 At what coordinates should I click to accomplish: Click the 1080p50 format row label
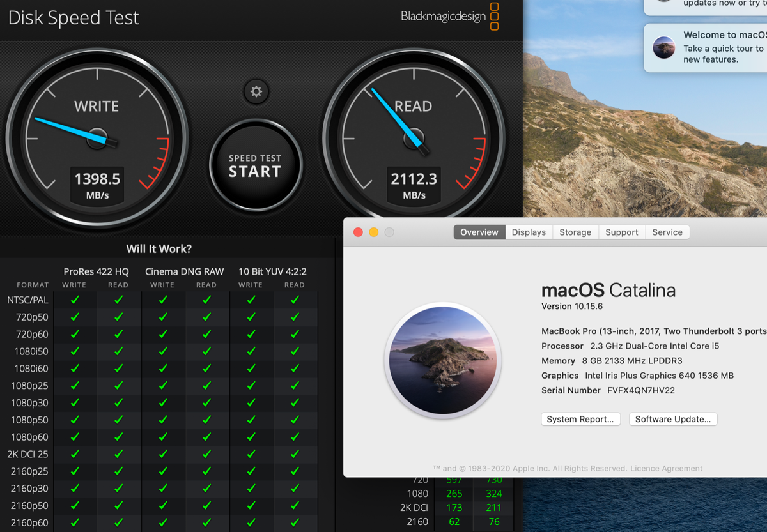click(x=29, y=420)
